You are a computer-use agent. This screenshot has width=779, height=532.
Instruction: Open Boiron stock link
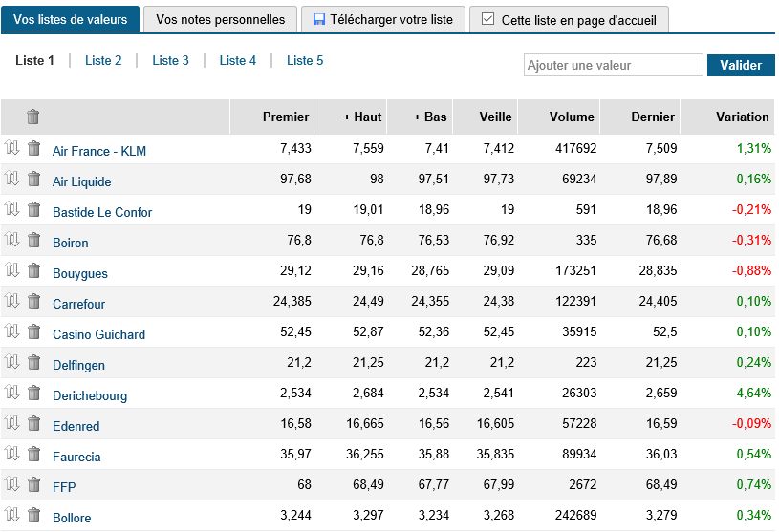click(71, 243)
